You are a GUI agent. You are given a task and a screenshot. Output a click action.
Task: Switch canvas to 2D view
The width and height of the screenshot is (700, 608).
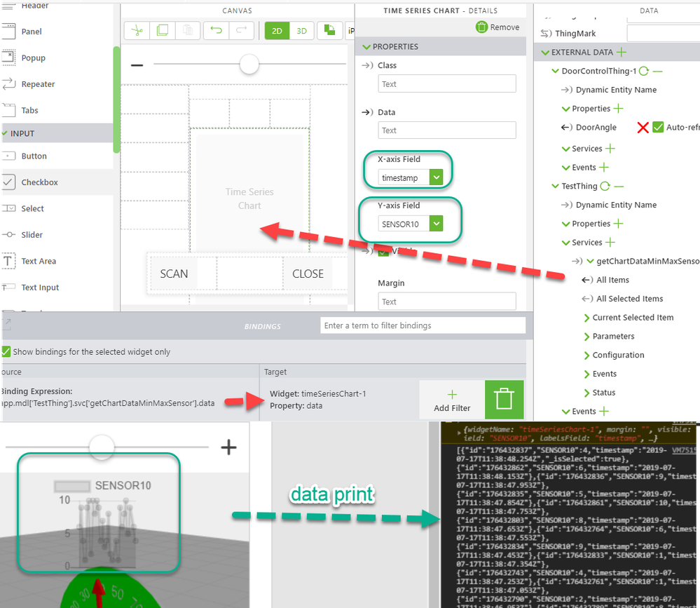click(277, 31)
